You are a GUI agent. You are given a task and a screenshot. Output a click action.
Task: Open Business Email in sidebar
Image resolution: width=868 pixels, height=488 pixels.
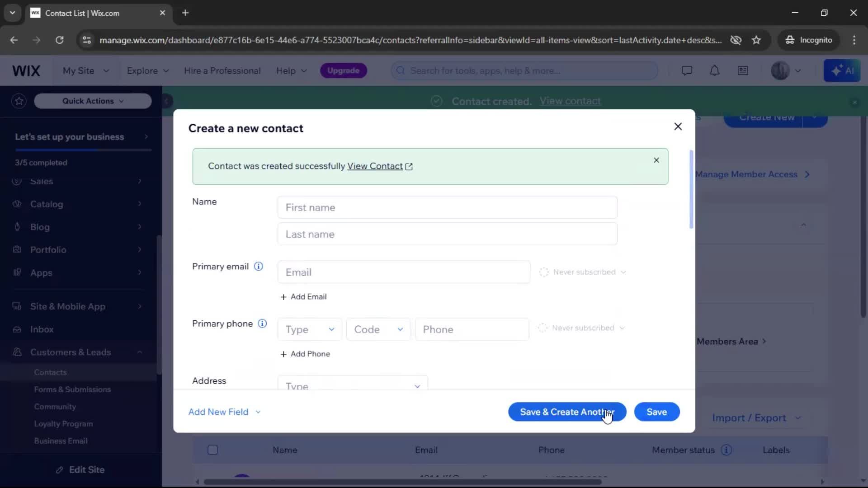pos(61,441)
